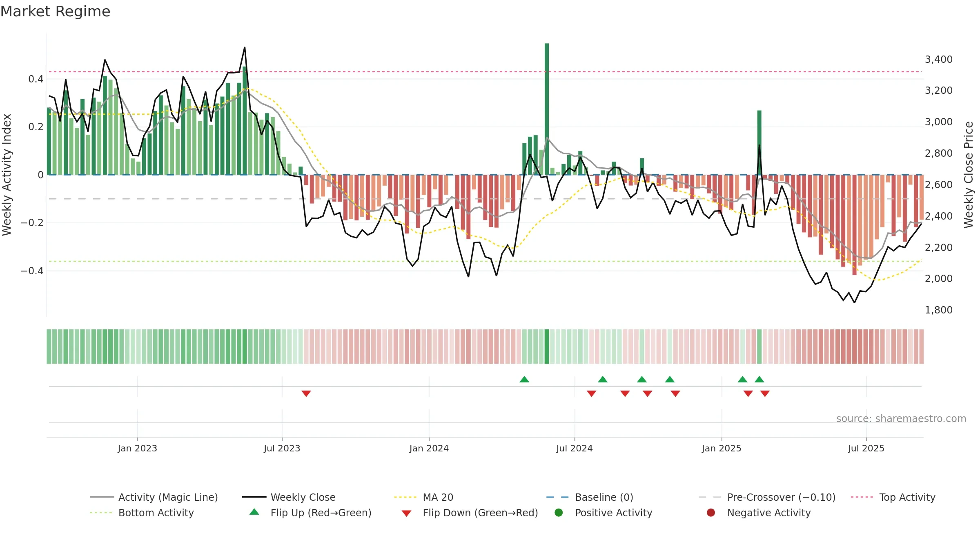980x551 pixels.
Task: Click the Negative Activity legend entry
Action: click(x=759, y=513)
